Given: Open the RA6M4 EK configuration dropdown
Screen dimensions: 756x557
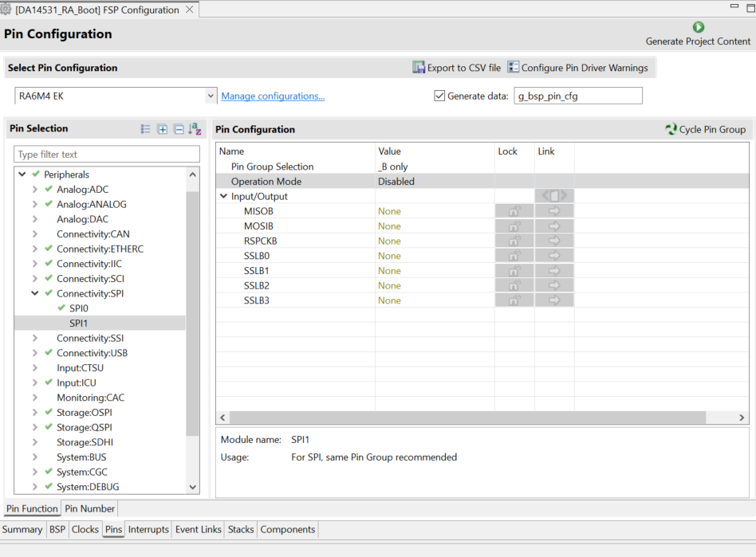Looking at the screenshot, I should point(211,96).
